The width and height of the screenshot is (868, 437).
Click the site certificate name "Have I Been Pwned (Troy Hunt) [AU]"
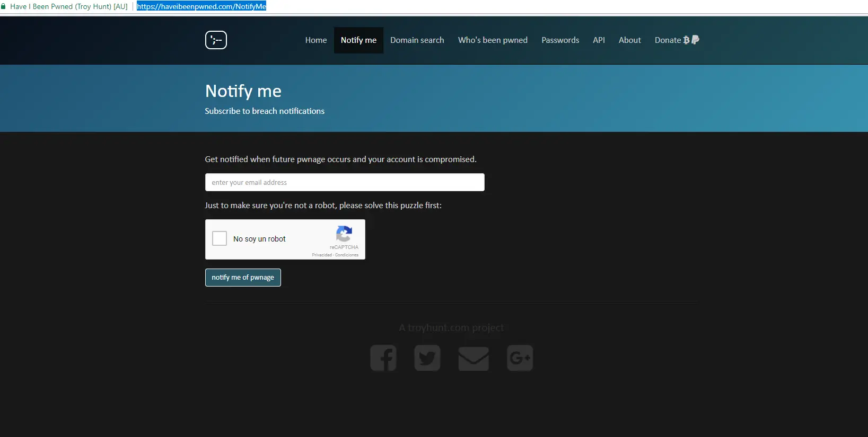click(69, 6)
